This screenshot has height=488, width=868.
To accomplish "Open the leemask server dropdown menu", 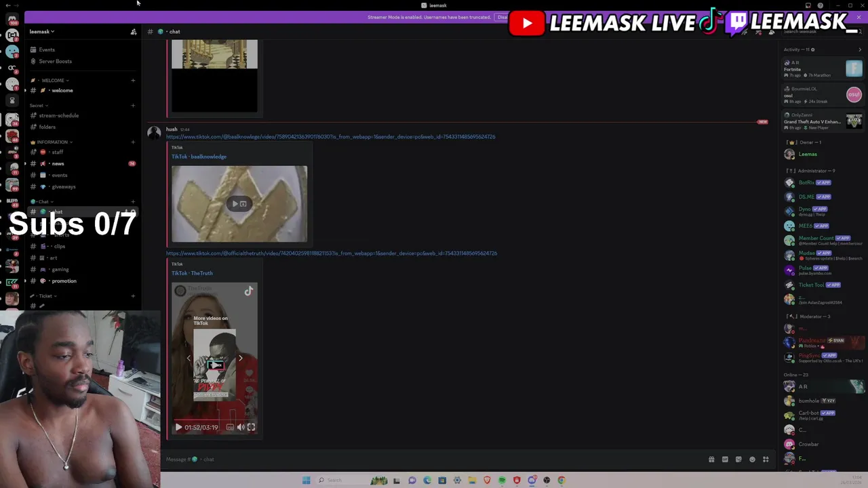I will (x=41, y=31).
